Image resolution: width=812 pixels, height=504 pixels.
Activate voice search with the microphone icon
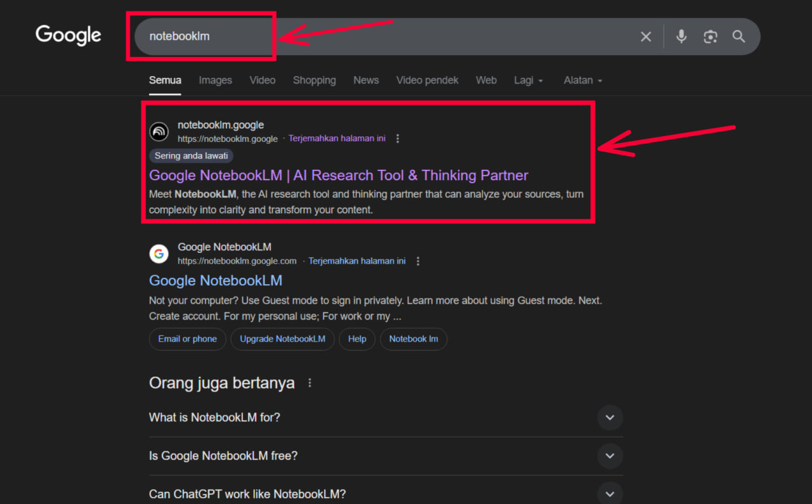click(681, 36)
